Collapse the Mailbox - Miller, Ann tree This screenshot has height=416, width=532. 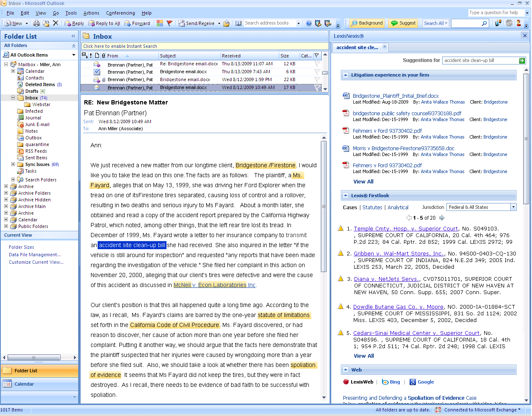click(6, 64)
